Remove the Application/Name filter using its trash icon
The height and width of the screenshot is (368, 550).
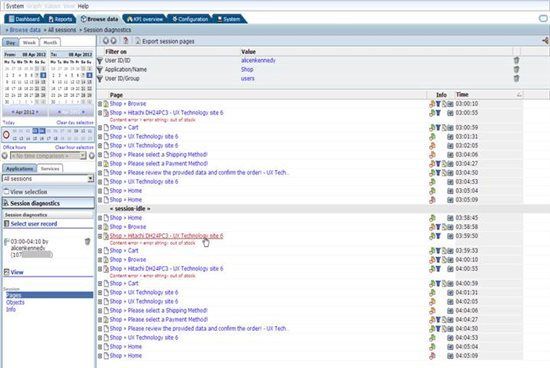pyautogui.click(x=516, y=69)
